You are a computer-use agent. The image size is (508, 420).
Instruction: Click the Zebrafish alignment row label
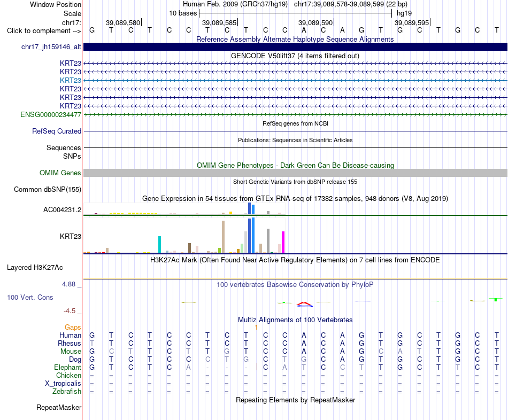tap(67, 392)
